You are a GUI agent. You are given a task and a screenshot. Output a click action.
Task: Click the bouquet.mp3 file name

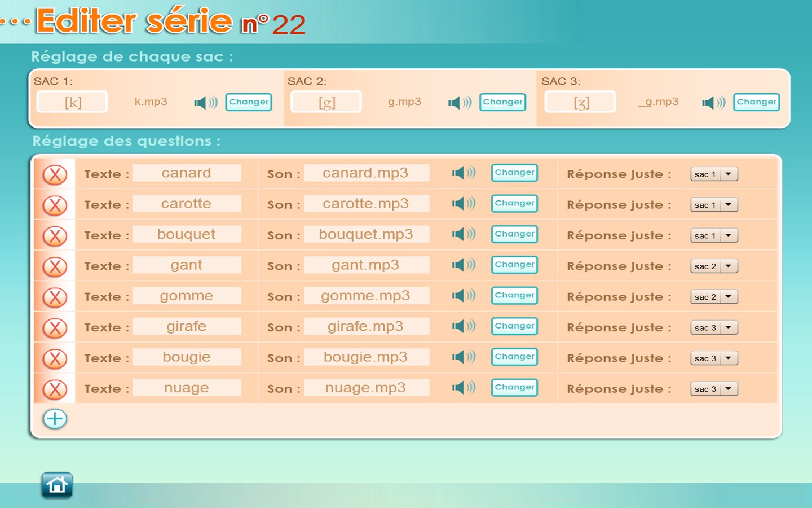[366, 234]
